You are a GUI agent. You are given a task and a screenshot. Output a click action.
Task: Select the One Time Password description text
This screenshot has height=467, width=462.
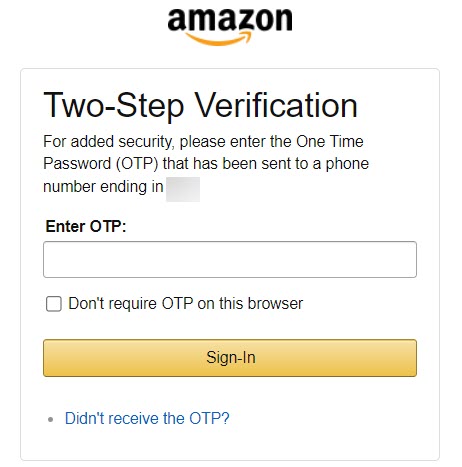click(x=206, y=164)
